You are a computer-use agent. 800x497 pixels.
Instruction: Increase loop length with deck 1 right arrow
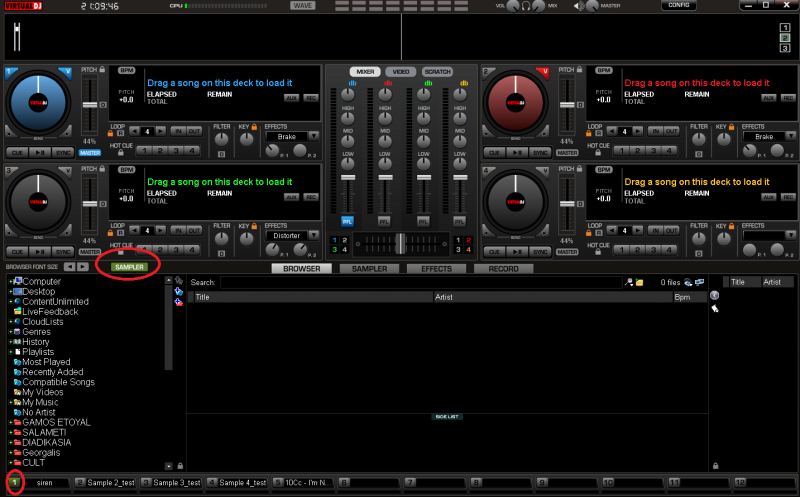[161, 132]
